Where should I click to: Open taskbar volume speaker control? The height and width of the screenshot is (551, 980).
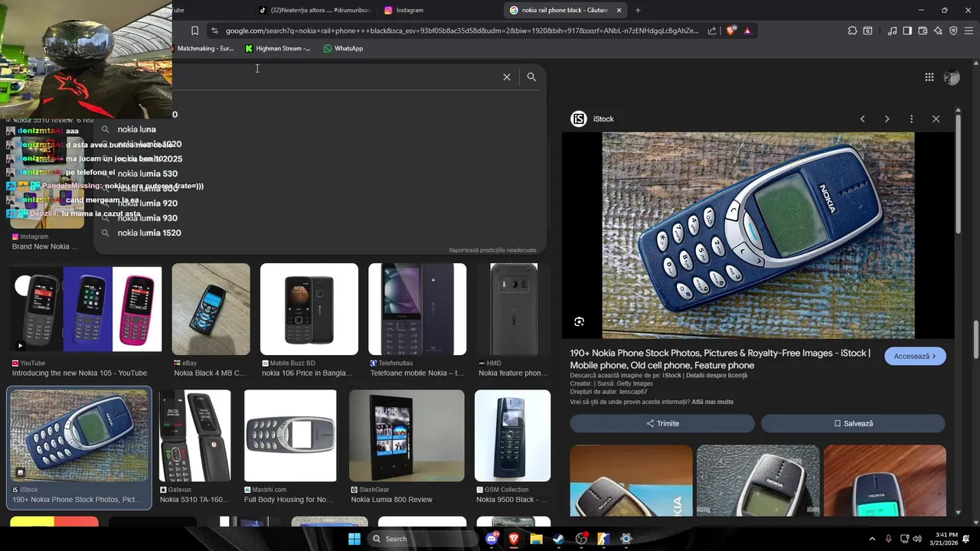tap(917, 539)
